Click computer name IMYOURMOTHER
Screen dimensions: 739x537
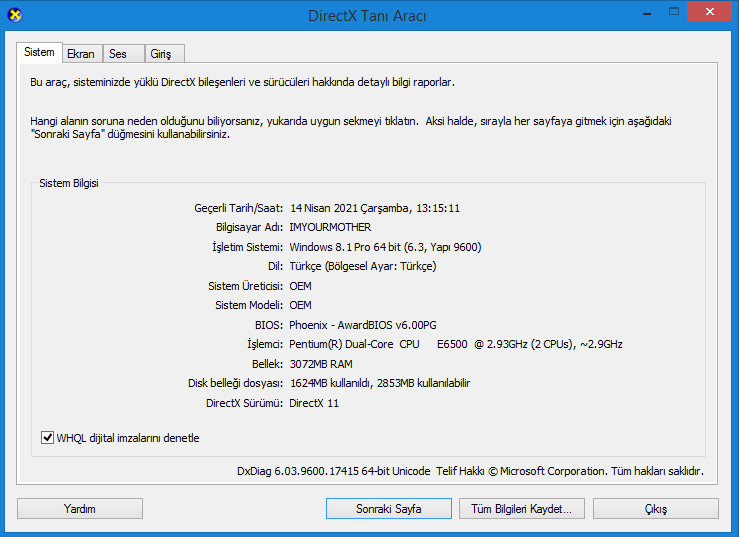pos(330,227)
